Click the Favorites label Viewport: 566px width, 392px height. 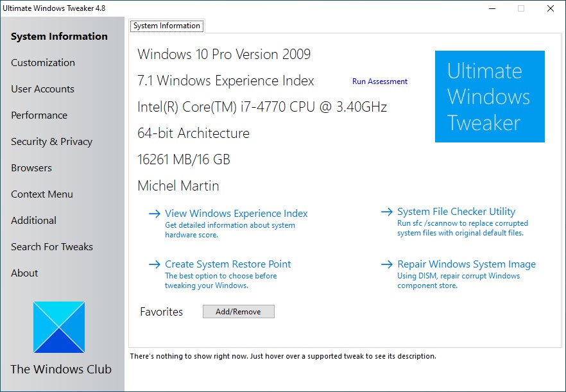pyautogui.click(x=161, y=312)
